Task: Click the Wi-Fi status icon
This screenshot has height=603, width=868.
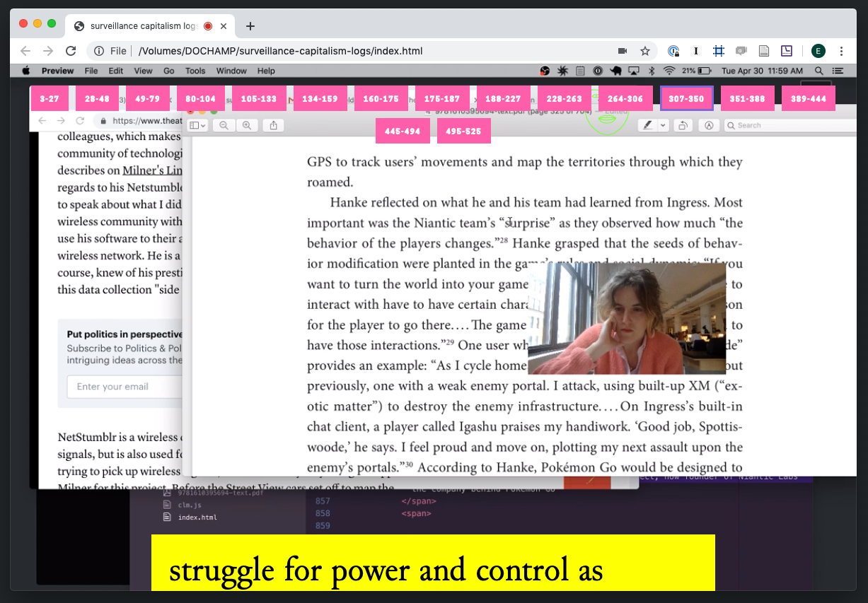Action: pyautogui.click(x=669, y=71)
